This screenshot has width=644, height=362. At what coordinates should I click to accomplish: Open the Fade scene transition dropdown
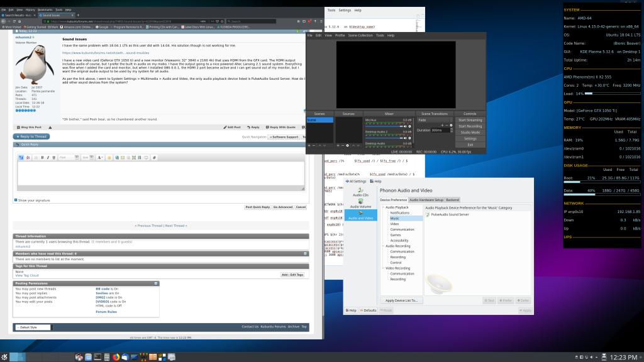tap(434, 119)
